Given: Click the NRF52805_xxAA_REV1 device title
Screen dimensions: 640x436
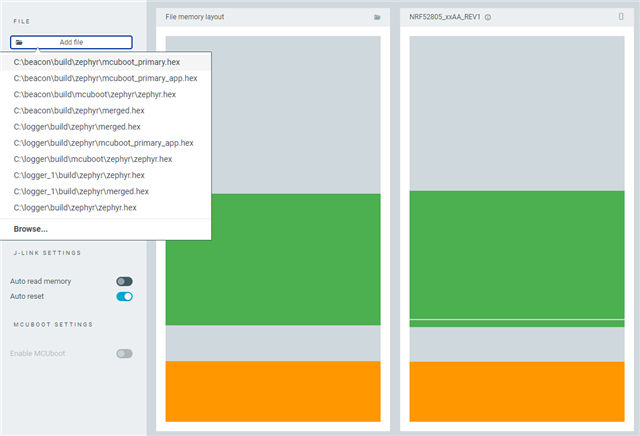Looking at the screenshot, I should coord(445,17).
